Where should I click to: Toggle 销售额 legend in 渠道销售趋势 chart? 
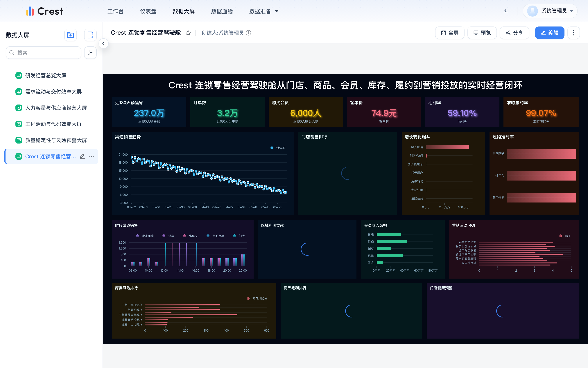pos(278,148)
